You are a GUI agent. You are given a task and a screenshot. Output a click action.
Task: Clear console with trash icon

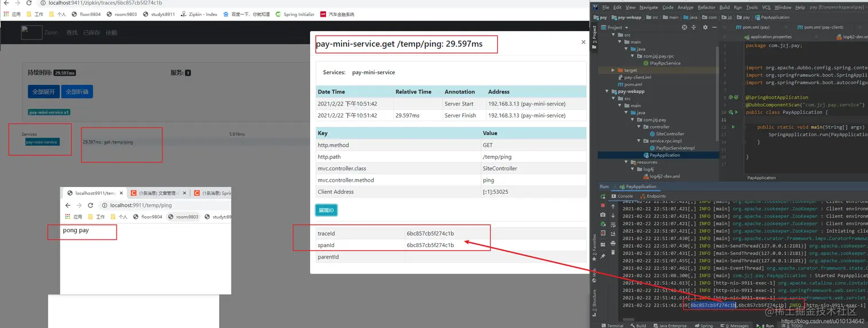pos(613,253)
